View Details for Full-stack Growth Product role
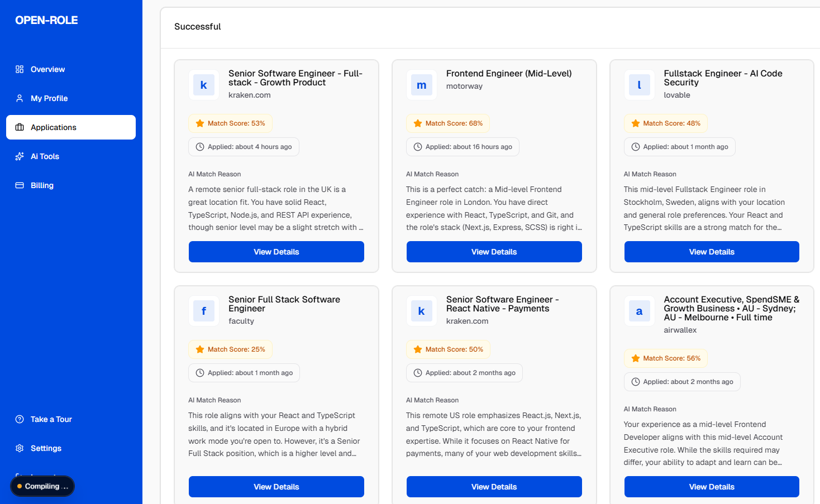The width and height of the screenshot is (820, 504). coord(276,252)
